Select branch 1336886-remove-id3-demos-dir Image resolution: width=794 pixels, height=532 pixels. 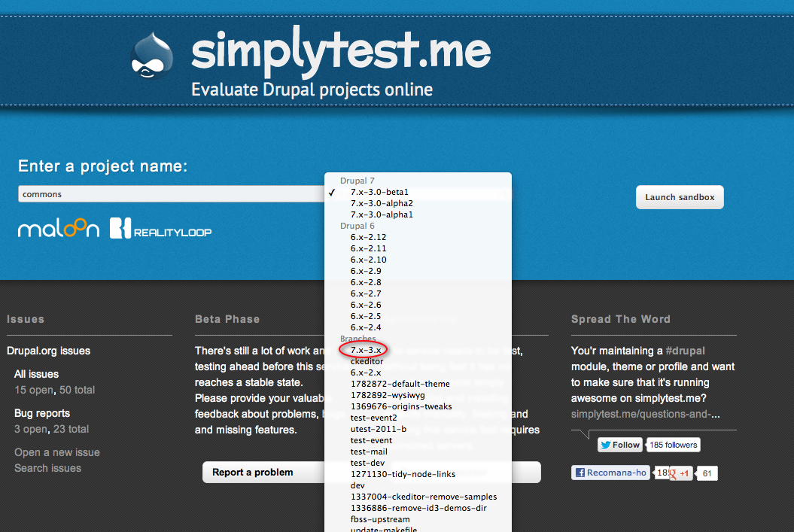coord(418,508)
